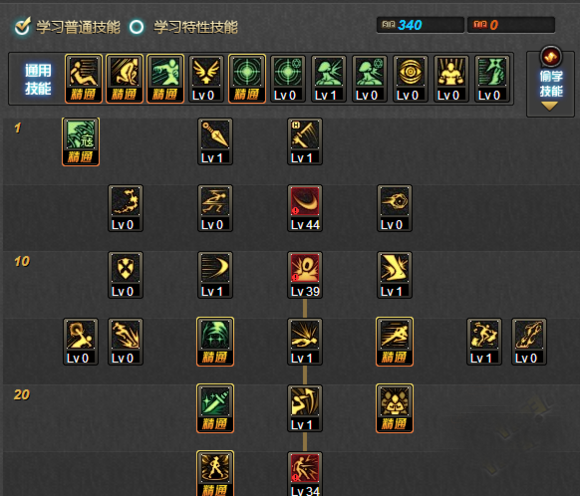Select the 学习特性技能 radio option
The height and width of the screenshot is (496, 580).
(136, 27)
